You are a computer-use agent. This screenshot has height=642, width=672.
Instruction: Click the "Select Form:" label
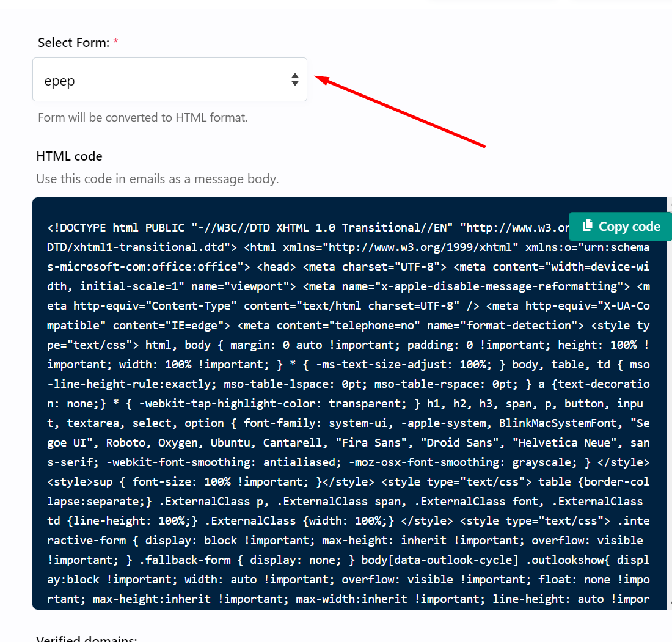(74, 43)
